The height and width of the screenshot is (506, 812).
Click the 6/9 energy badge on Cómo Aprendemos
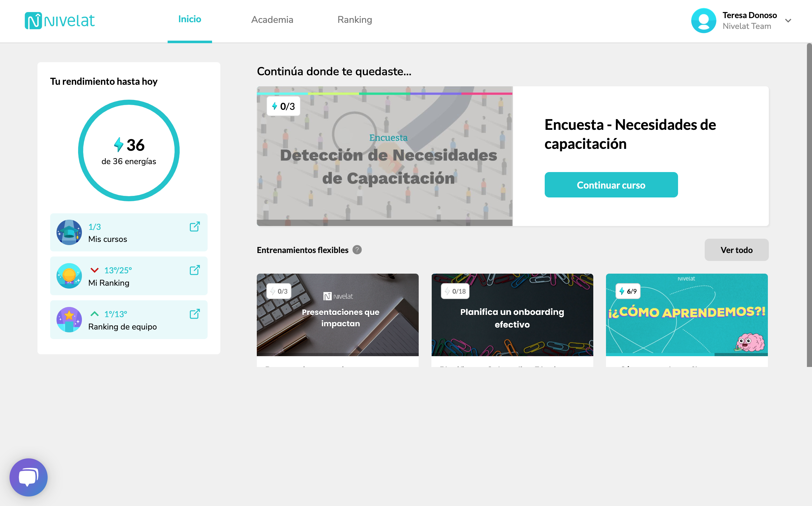[x=629, y=291]
